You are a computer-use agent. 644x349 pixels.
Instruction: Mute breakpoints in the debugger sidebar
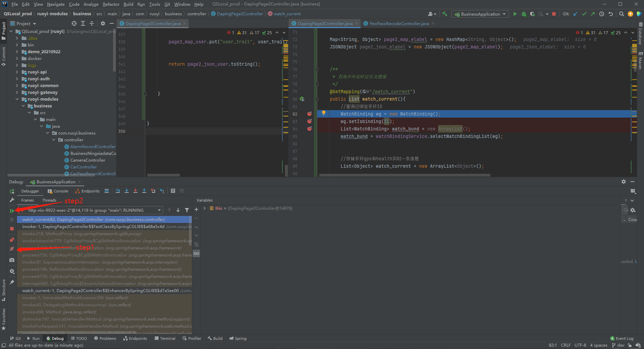click(12, 248)
